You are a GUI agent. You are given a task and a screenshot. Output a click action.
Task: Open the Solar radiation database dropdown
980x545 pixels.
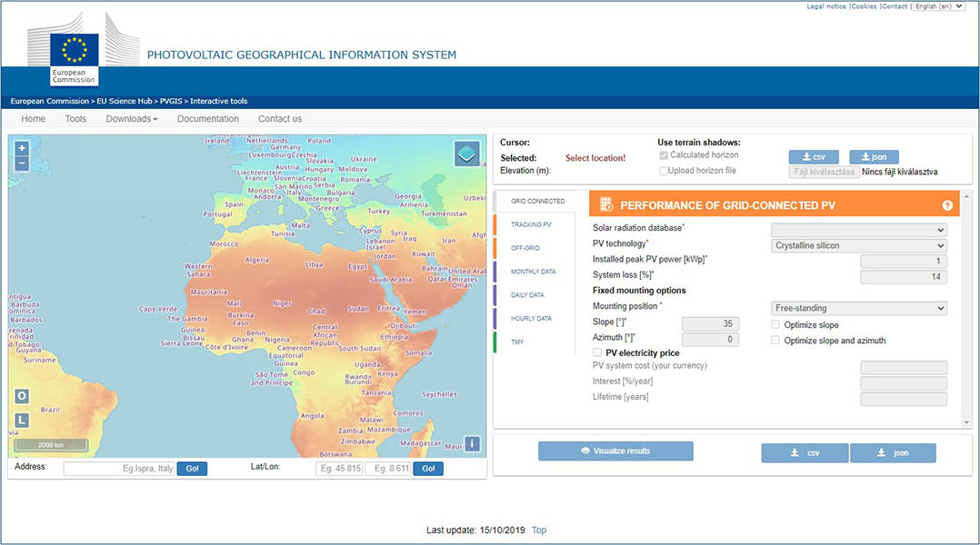pos(858,230)
